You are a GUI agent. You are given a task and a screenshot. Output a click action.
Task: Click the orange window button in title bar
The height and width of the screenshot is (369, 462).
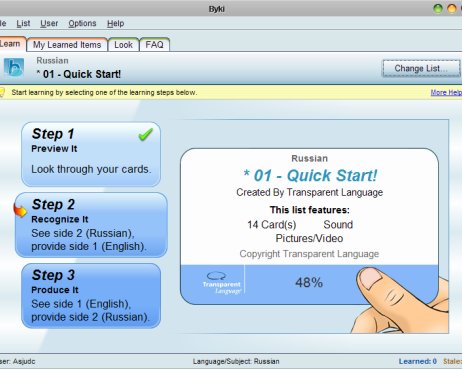(452, 8)
